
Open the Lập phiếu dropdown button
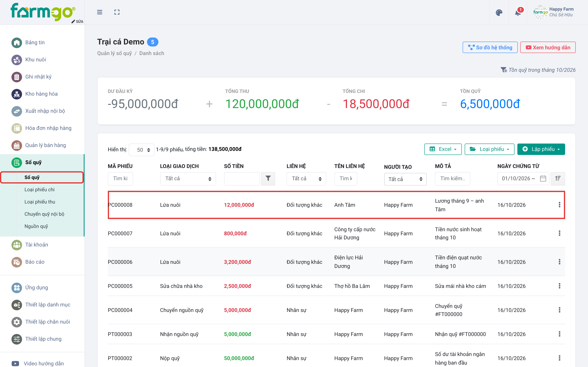pyautogui.click(x=541, y=149)
